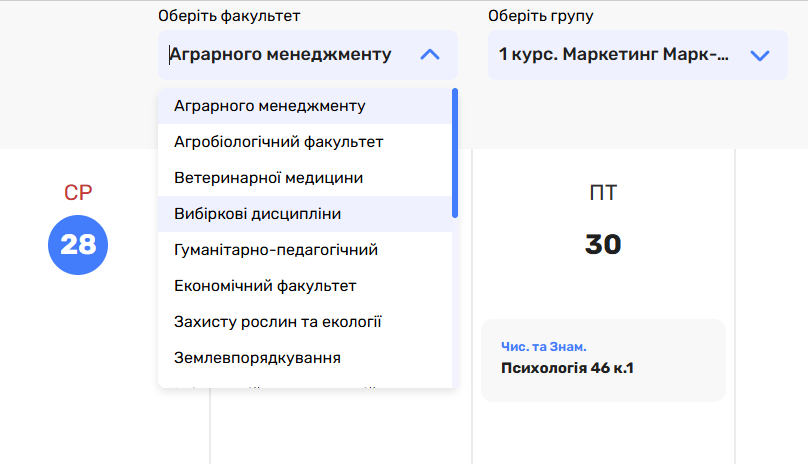Expand the group dropdown chevron

pyautogui.click(x=760, y=55)
